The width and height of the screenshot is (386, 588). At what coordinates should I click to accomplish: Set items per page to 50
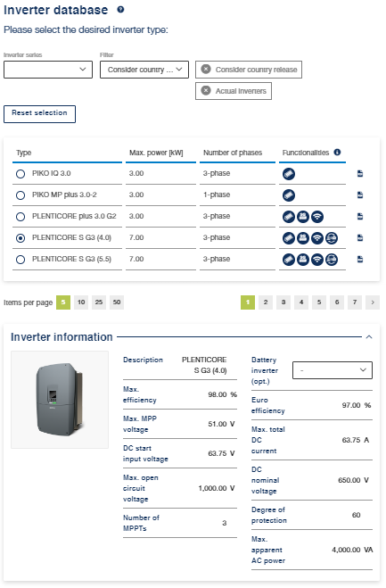(x=117, y=302)
